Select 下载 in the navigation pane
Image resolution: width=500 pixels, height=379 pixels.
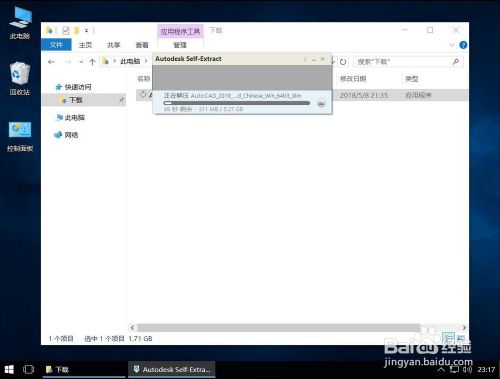point(76,100)
